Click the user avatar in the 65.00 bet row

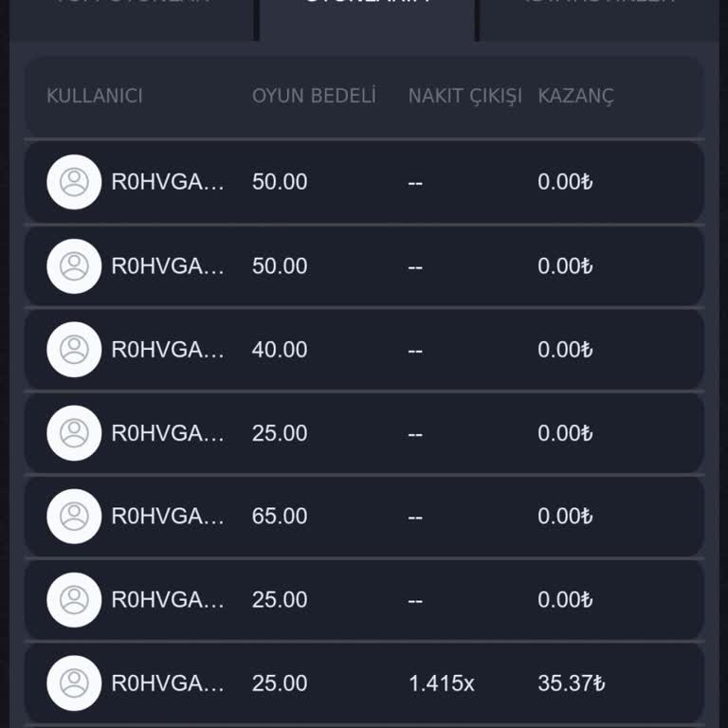point(74,517)
